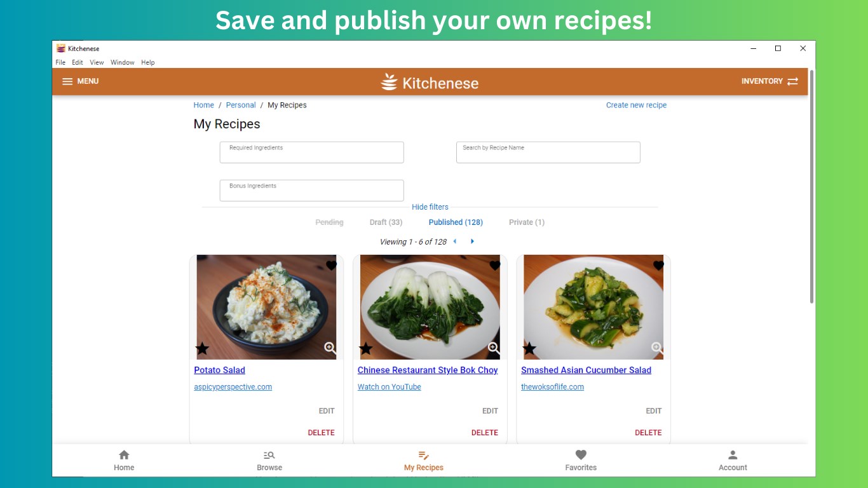Toggle the heart on Smashed Asian Cucumber Salad
Image resolution: width=868 pixels, height=488 pixels.
coord(658,266)
